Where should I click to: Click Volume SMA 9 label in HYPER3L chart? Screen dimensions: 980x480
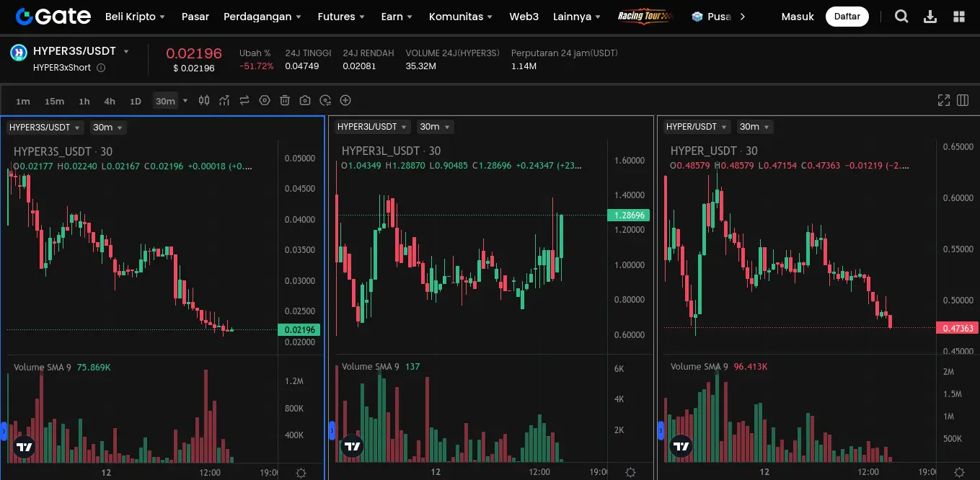(371, 367)
